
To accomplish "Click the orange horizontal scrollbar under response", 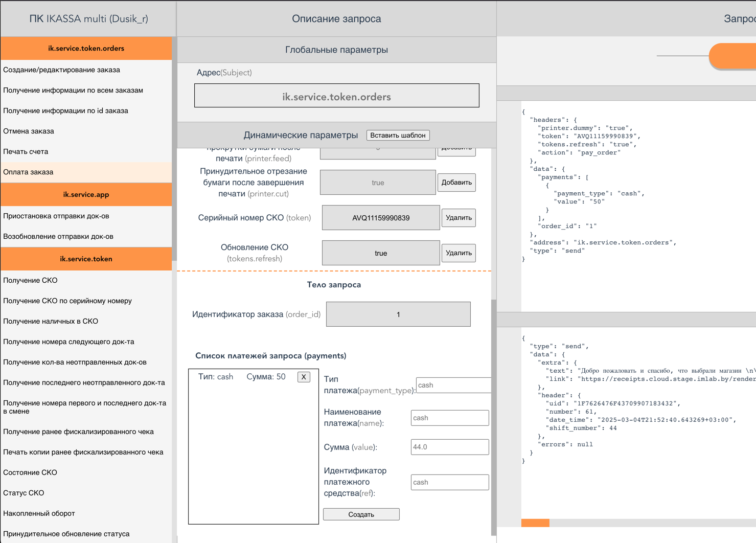I will [x=535, y=523].
